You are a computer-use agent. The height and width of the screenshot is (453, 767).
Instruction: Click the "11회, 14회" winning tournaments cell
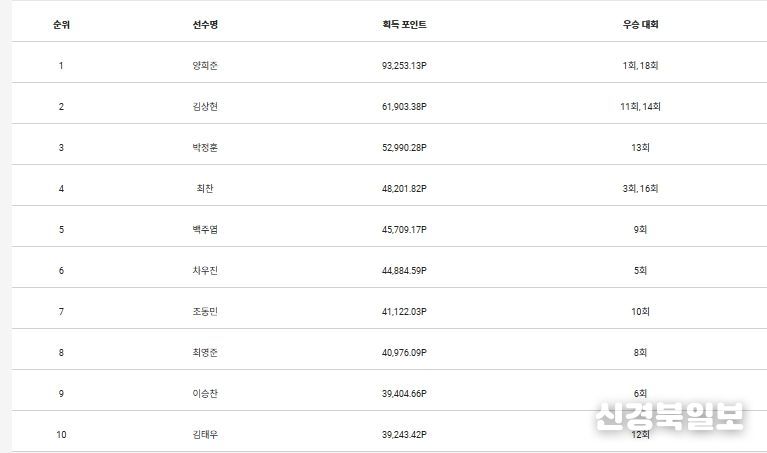coord(640,107)
